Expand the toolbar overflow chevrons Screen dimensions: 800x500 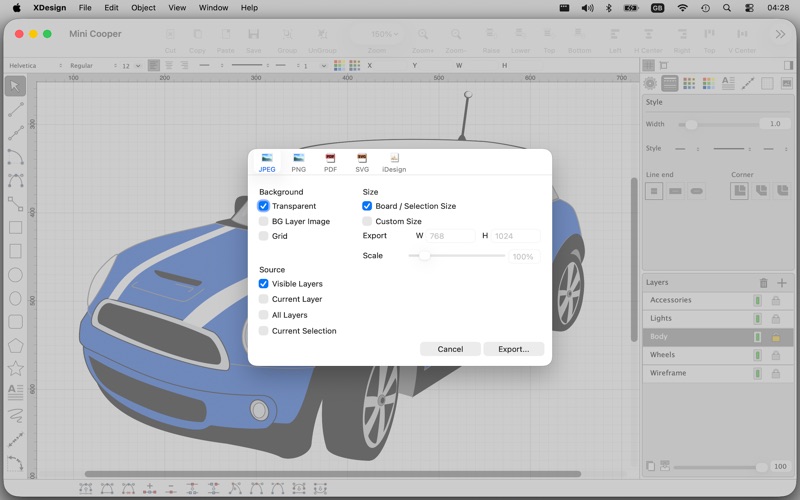tap(780, 34)
